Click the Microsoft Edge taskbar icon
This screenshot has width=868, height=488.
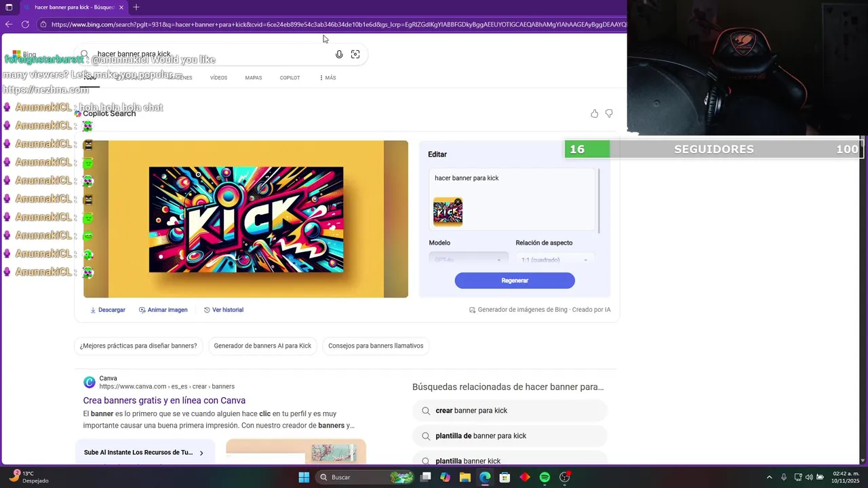(x=485, y=477)
